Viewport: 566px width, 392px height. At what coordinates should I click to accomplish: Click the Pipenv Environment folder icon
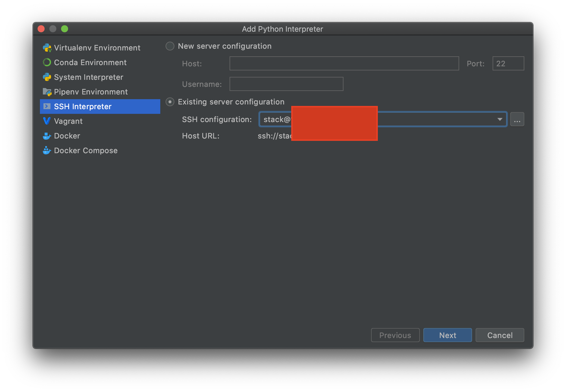47,92
